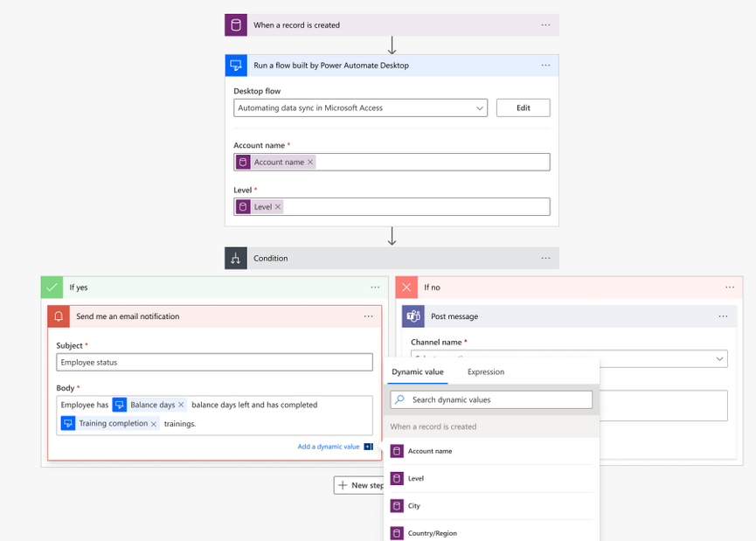Click the red X 'If no' icon

click(406, 288)
